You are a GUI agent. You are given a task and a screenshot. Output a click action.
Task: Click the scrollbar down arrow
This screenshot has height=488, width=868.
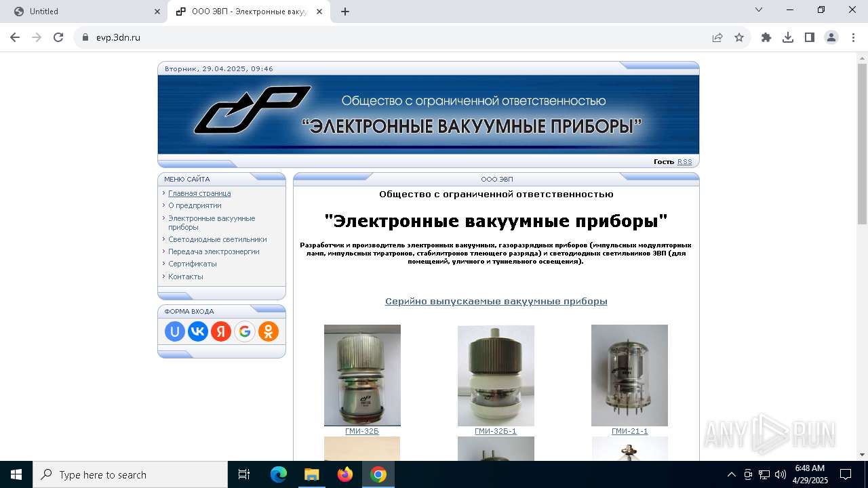pos(862,455)
